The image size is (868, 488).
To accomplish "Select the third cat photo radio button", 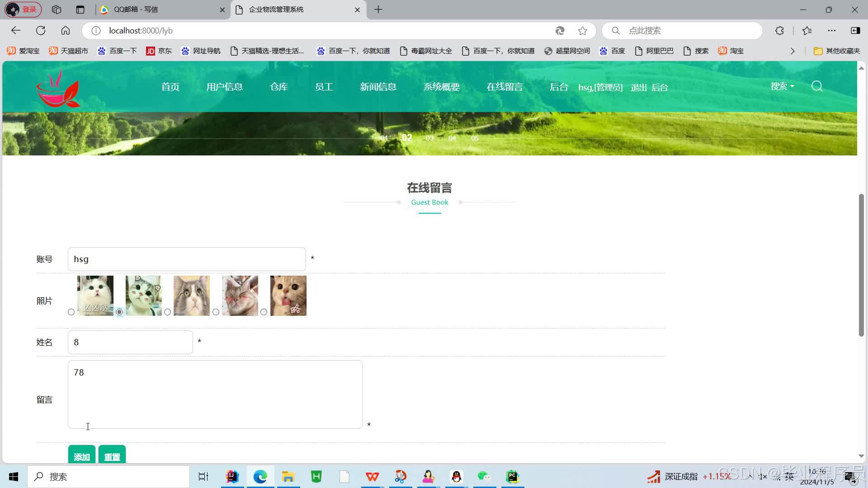I will click(x=167, y=312).
